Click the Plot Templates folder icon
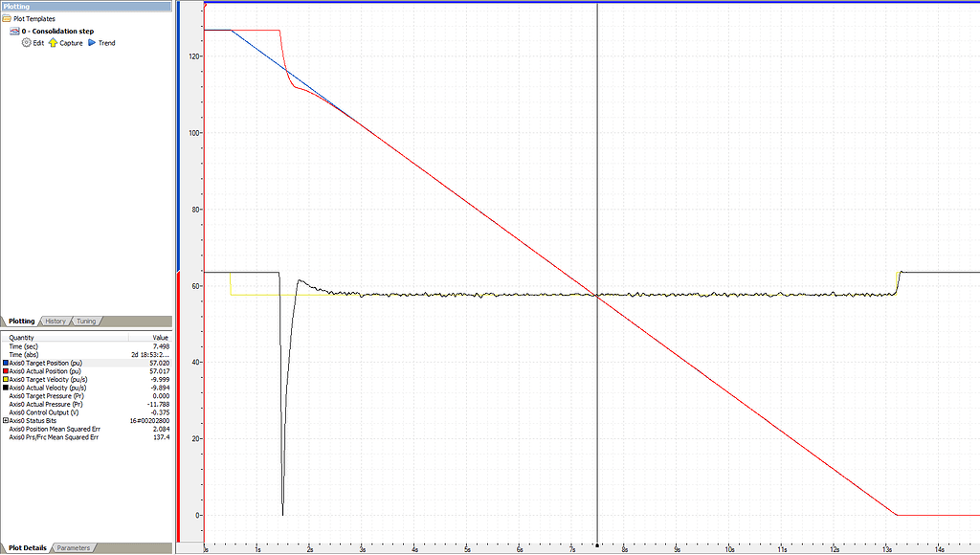This screenshot has width=980, height=555. [7, 18]
